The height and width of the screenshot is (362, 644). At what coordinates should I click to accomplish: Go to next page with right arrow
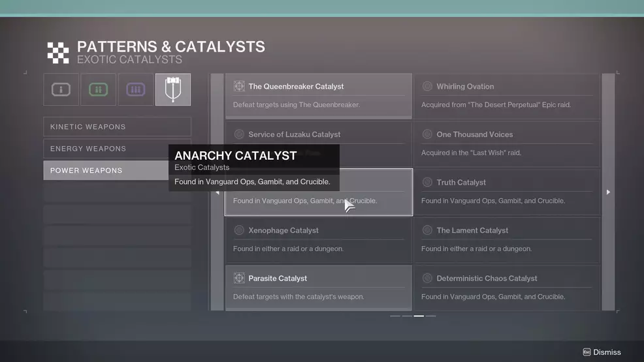point(608,192)
